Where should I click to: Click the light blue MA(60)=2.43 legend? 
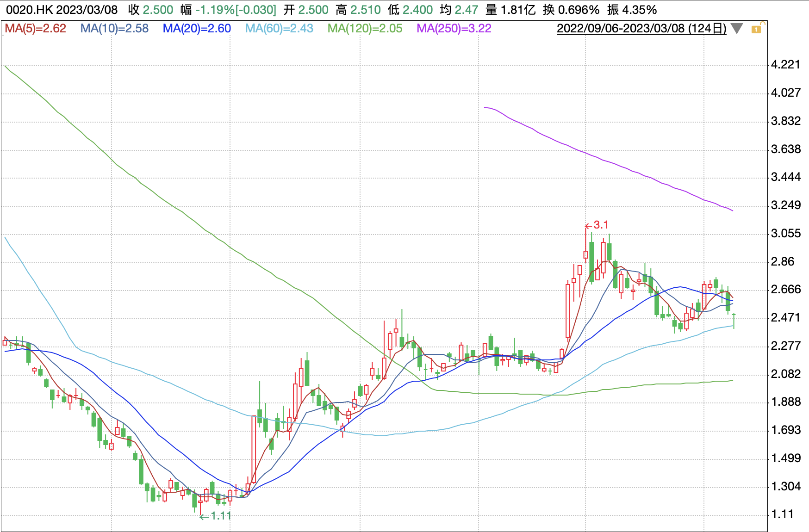(x=279, y=29)
